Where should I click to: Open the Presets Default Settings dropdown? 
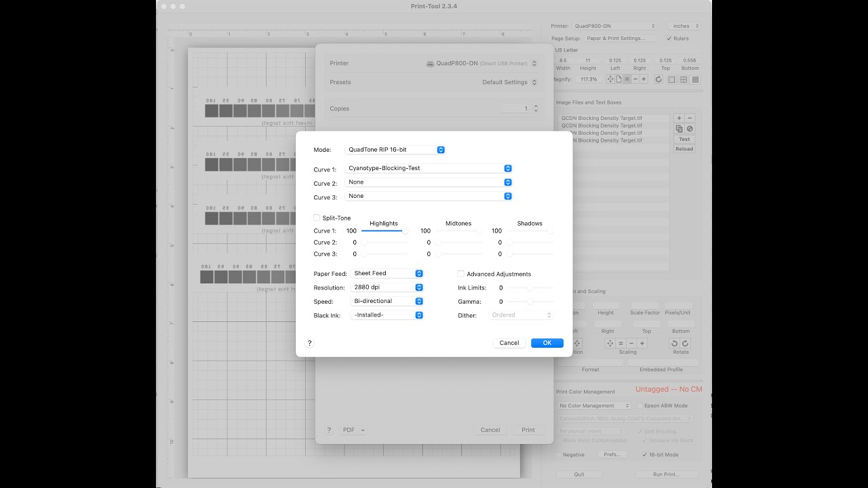(509, 82)
